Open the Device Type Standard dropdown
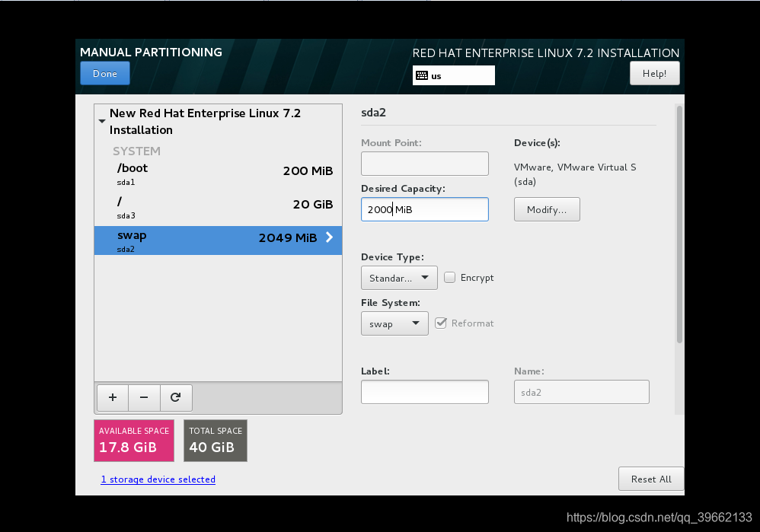The image size is (760, 532). [399, 278]
